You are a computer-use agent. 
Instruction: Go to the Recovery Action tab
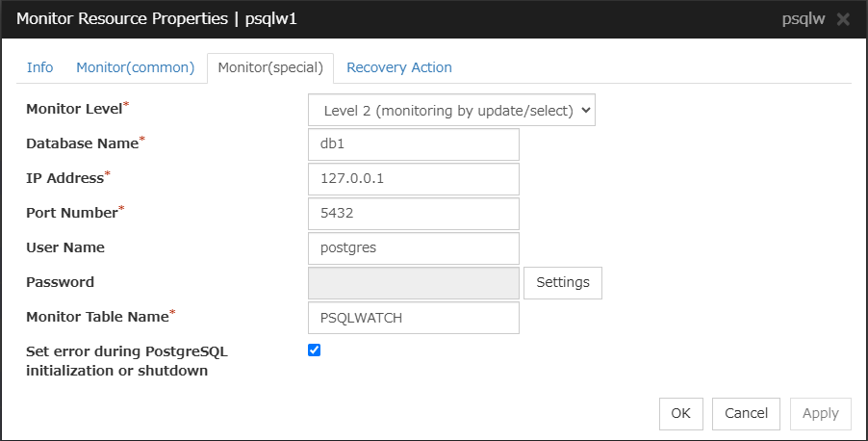pos(399,67)
